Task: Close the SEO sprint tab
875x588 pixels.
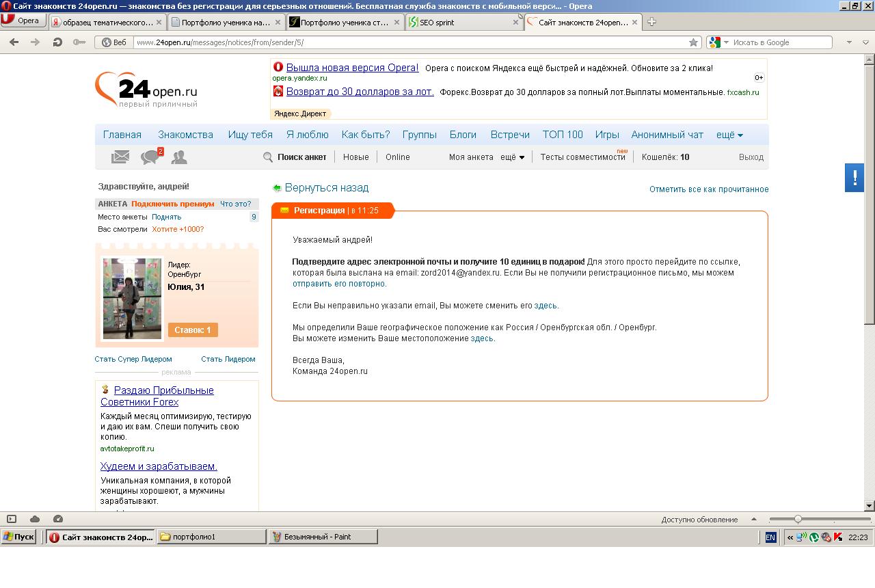Action: [516, 22]
